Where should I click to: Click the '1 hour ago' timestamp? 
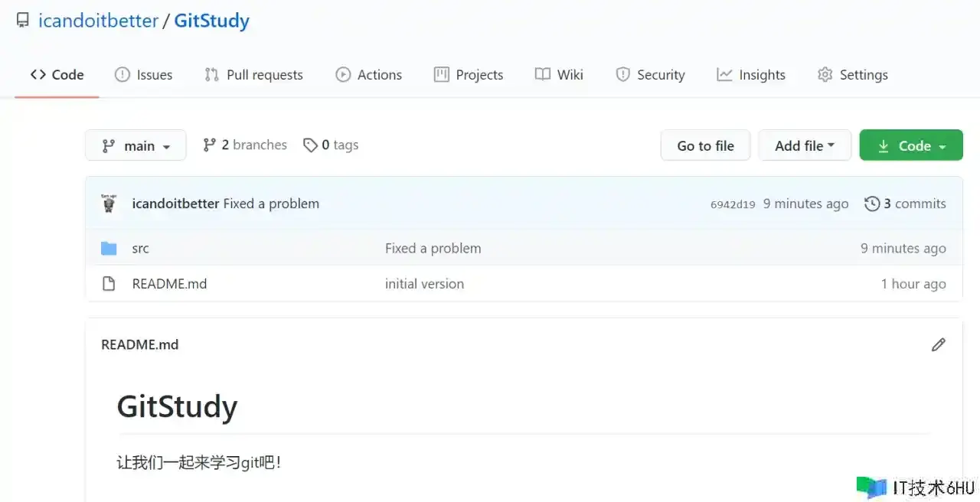point(913,284)
